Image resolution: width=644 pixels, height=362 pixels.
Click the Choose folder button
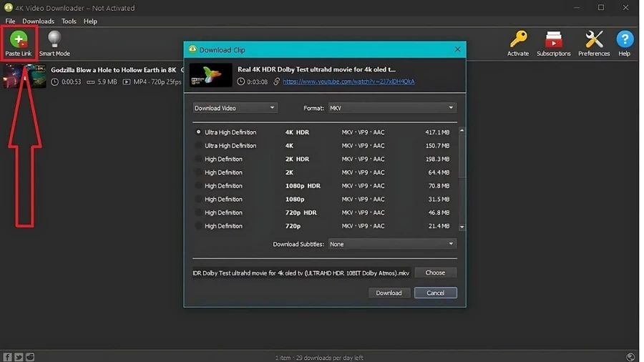coord(435,273)
